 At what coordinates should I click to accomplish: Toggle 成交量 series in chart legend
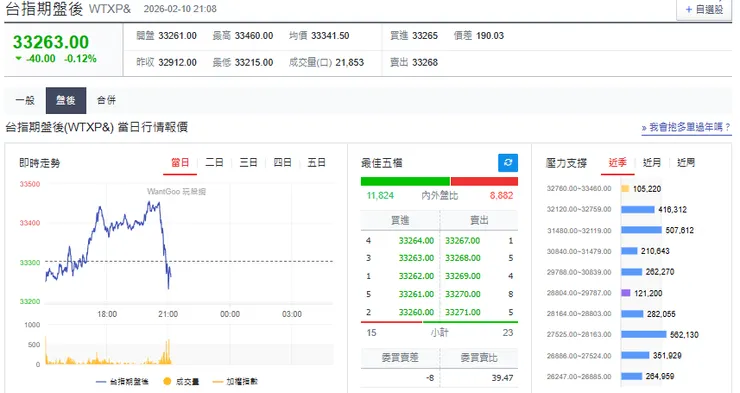click(x=181, y=381)
